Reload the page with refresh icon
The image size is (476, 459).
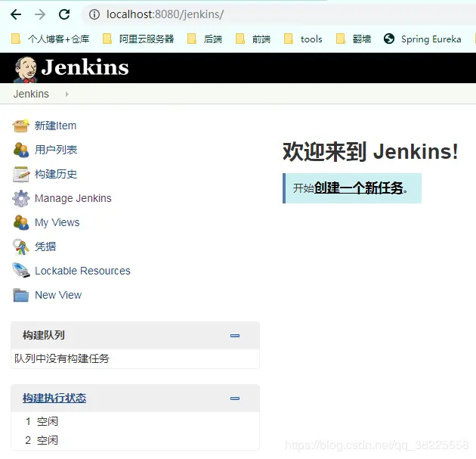[x=64, y=14]
